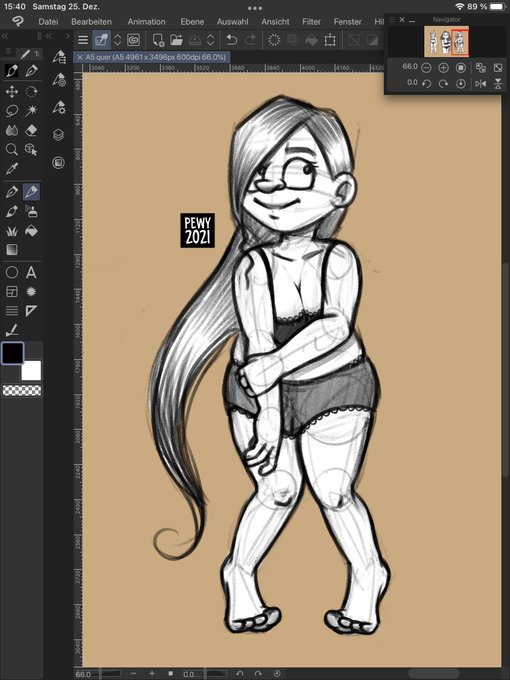
Task: Open the Layer palette stack icon
Action: click(x=59, y=135)
